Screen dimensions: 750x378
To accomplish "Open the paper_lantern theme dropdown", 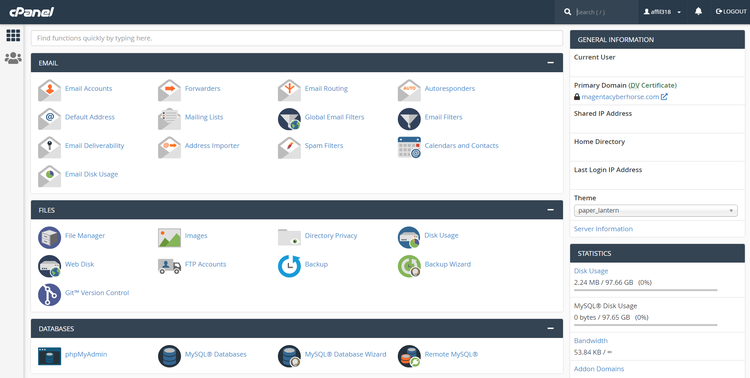I will pyautogui.click(x=655, y=211).
